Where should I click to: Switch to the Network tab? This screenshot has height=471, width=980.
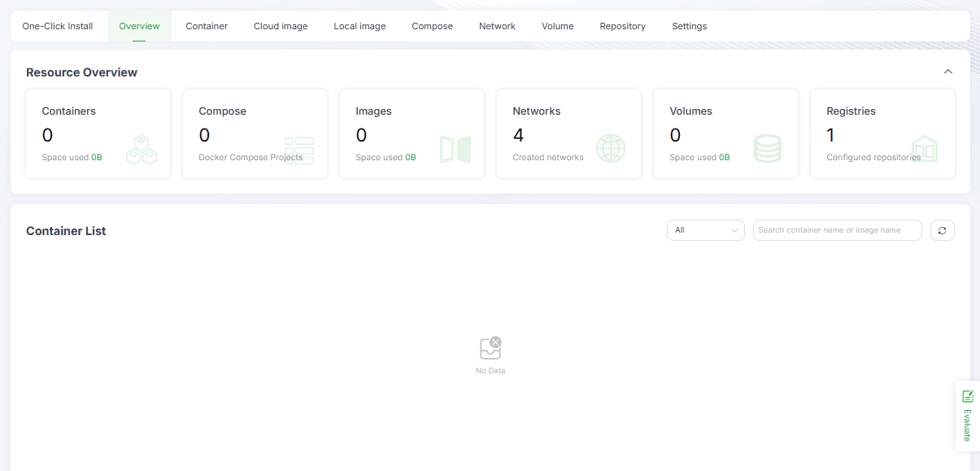[x=497, y=26]
